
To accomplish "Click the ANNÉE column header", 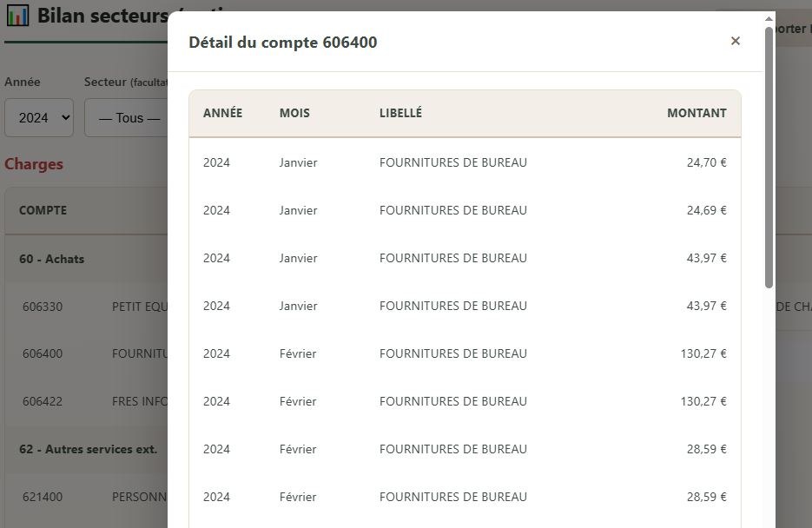I will [222, 113].
